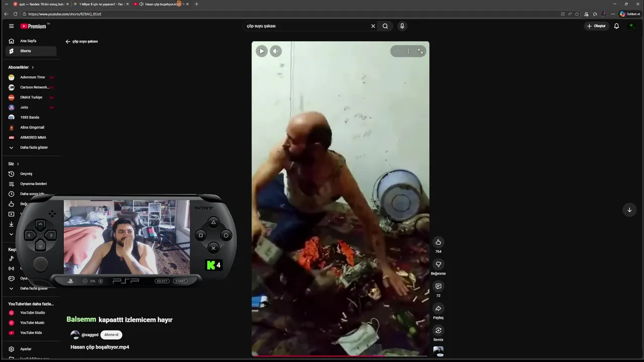
Task: Expand 'Daha fazla göster' above YouTube'dan section
Action: [x=31, y=289]
